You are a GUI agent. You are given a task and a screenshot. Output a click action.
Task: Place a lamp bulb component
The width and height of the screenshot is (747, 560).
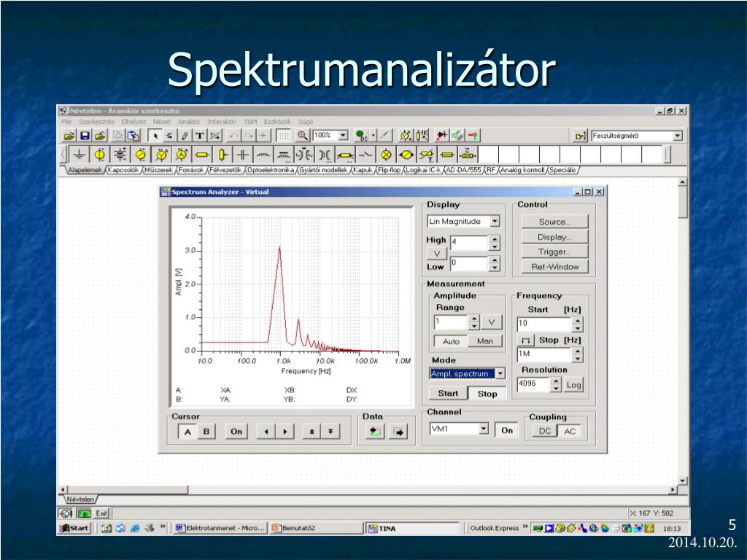click(387, 155)
